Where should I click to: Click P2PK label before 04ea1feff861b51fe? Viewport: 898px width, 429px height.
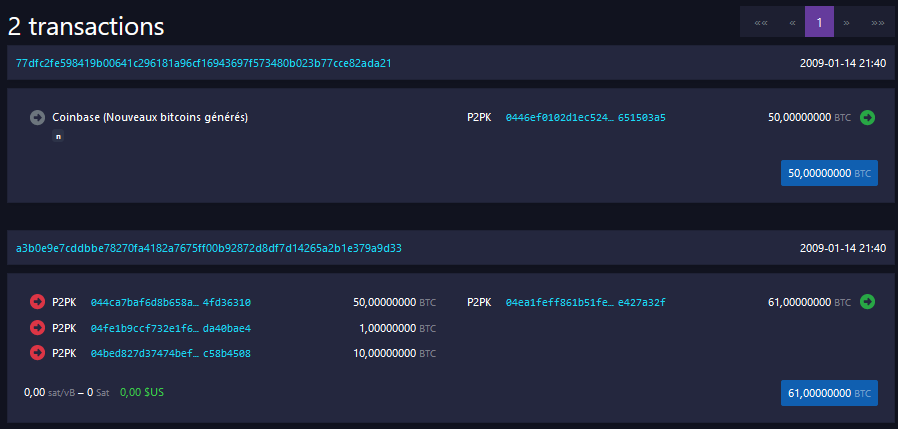click(479, 302)
